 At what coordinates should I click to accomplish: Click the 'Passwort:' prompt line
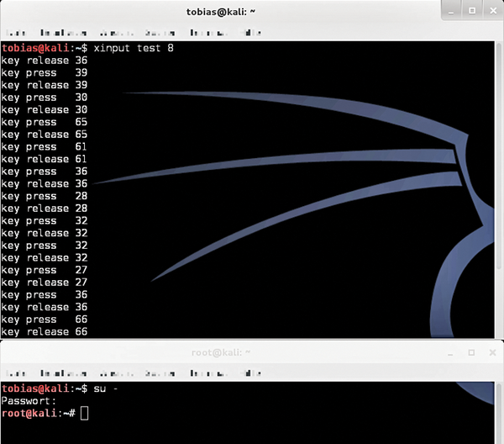click(x=29, y=401)
